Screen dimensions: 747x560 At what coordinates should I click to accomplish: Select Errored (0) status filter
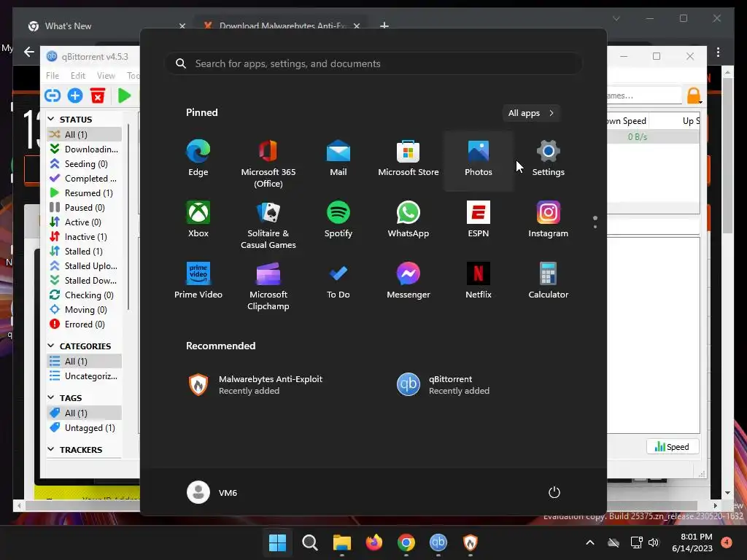85,324
